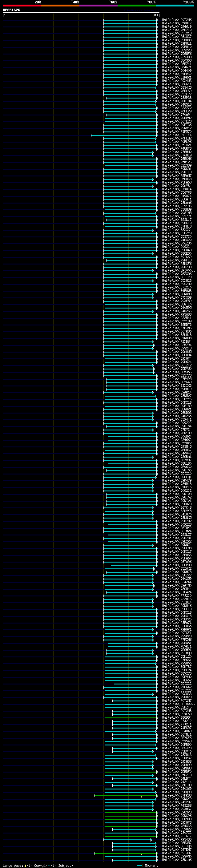197x868 pixels.
Task: Choose the UniRef100_C6TMY2 label
Action: click(176, 528)
